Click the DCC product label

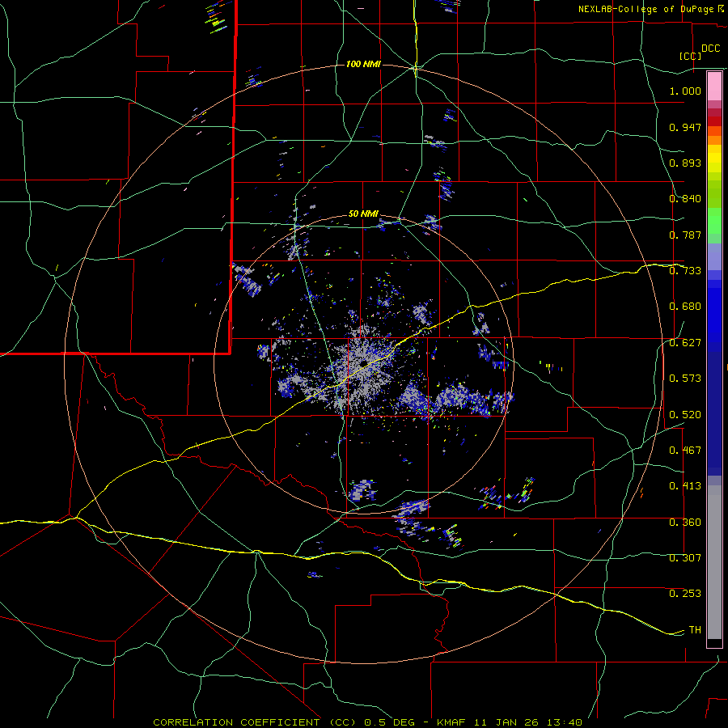[710, 49]
